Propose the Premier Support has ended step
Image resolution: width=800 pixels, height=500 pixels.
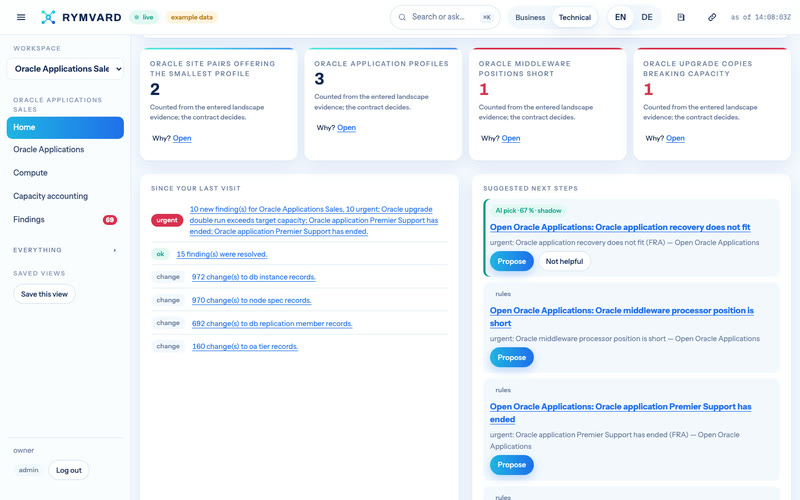[x=512, y=465]
